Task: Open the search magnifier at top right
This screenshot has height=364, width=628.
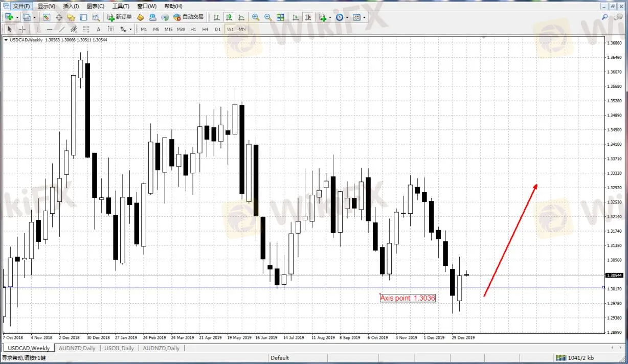Action: (x=605, y=17)
